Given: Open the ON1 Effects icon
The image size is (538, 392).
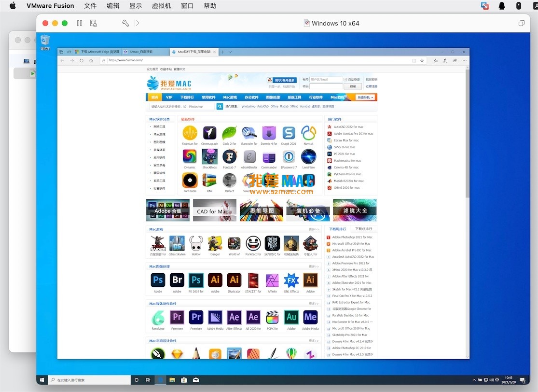Looking at the screenshot, I should tap(291, 280).
